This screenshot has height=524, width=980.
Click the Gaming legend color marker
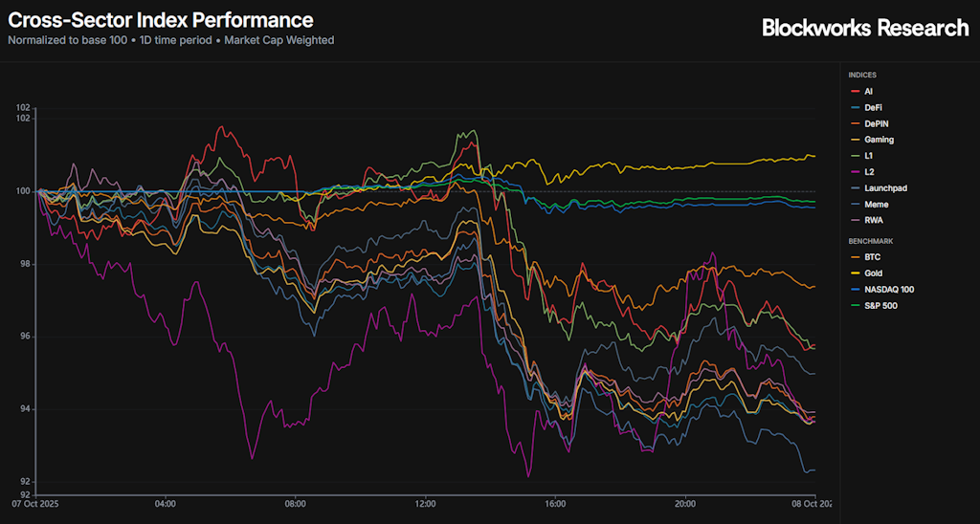(x=854, y=140)
